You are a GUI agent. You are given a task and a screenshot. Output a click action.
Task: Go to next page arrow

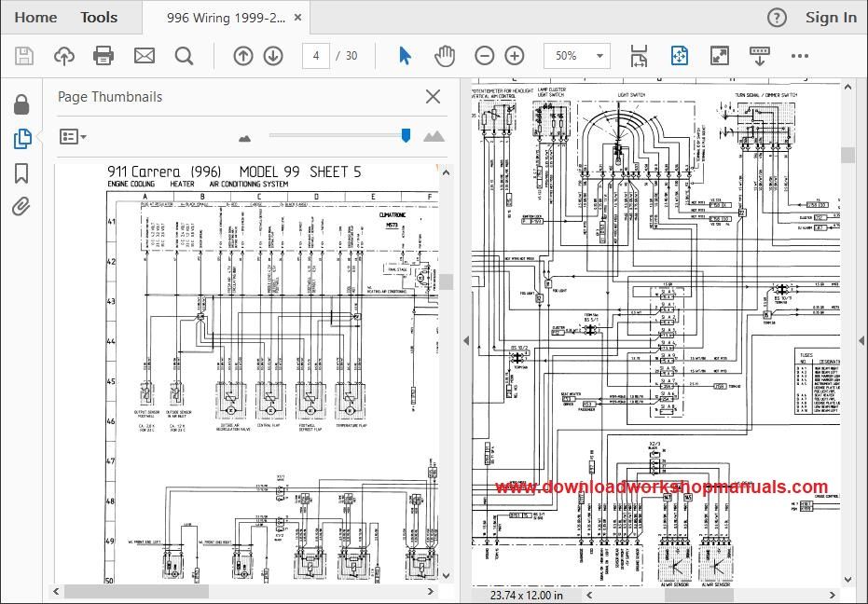(x=273, y=56)
